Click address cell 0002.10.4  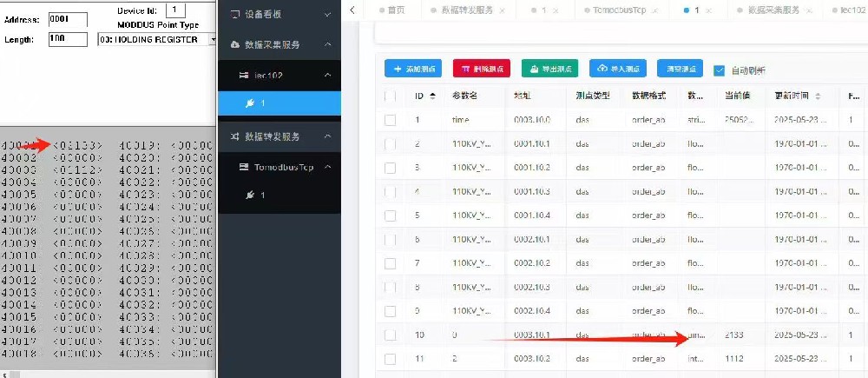pyautogui.click(x=532, y=311)
